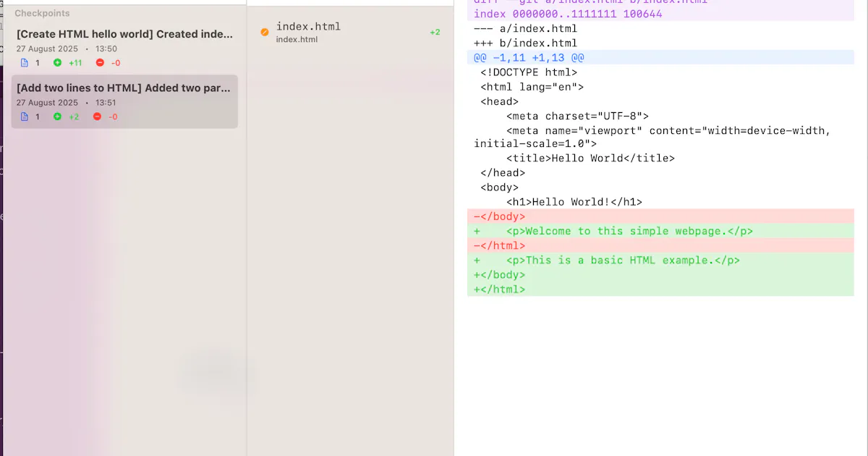Click orange modified-status icon beside index.html
Image resolution: width=868 pixels, height=456 pixels.
pos(264,32)
